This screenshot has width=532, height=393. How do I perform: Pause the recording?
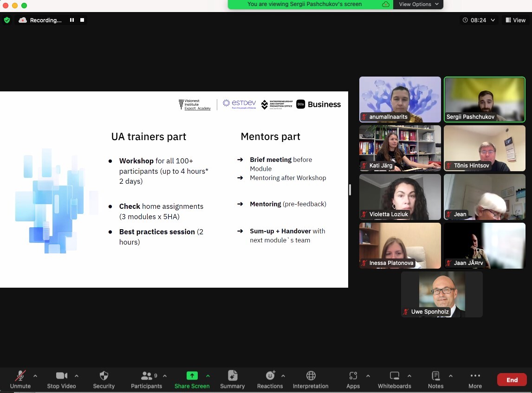pos(72,20)
